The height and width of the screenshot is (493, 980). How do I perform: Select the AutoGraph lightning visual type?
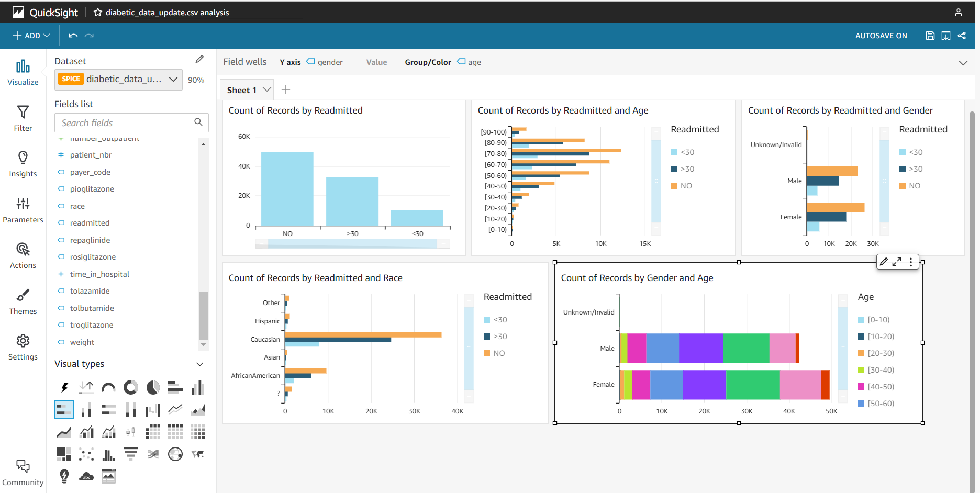[64, 387]
